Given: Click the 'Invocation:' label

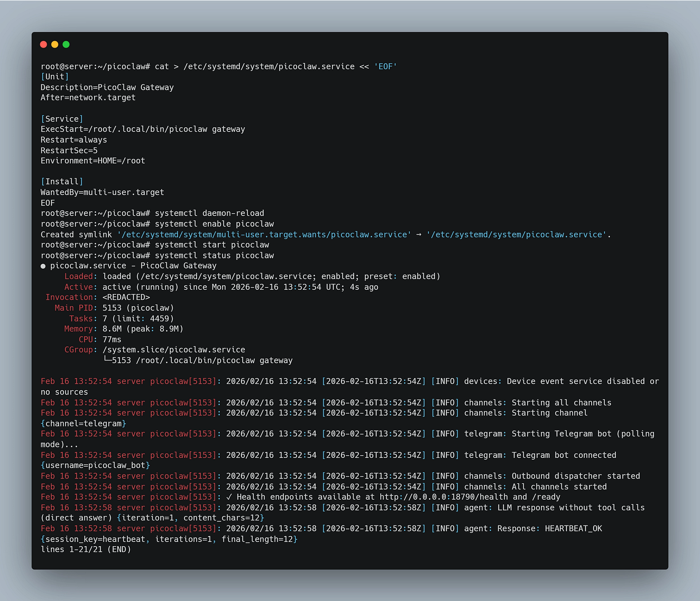Looking at the screenshot, I should (x=72, y=297).
